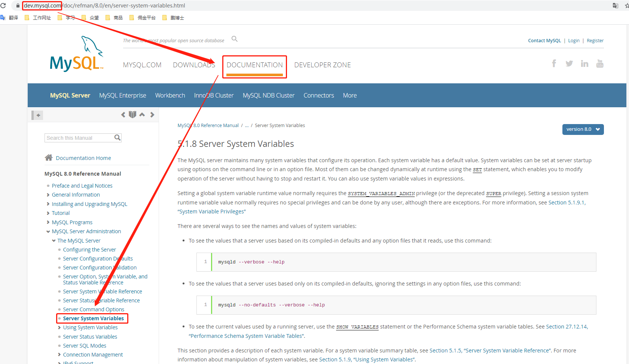
Task: Select MySQL NDB Cluster menu item
Action: (x=269, y=95)
